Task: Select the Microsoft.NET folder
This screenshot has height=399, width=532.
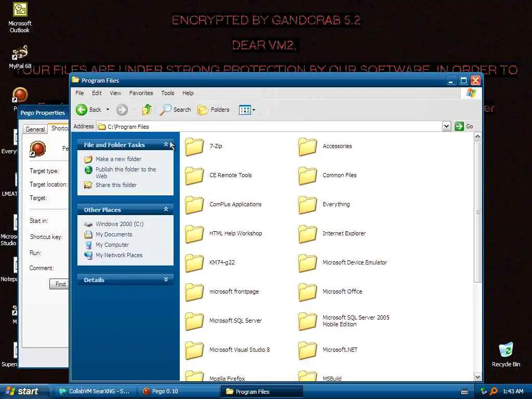Action: click(328, 350)
